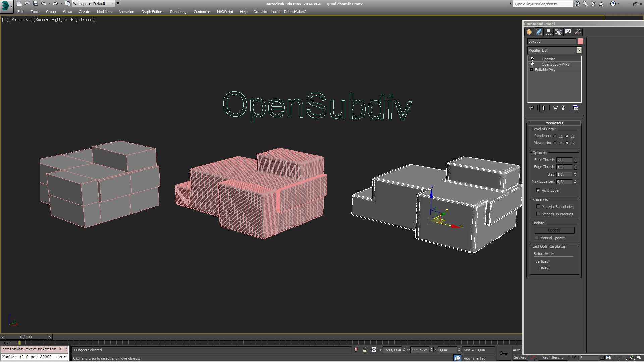Click Remove modifier from stack trash icon
Screen dimensions: 644x362
coord(563,108)
